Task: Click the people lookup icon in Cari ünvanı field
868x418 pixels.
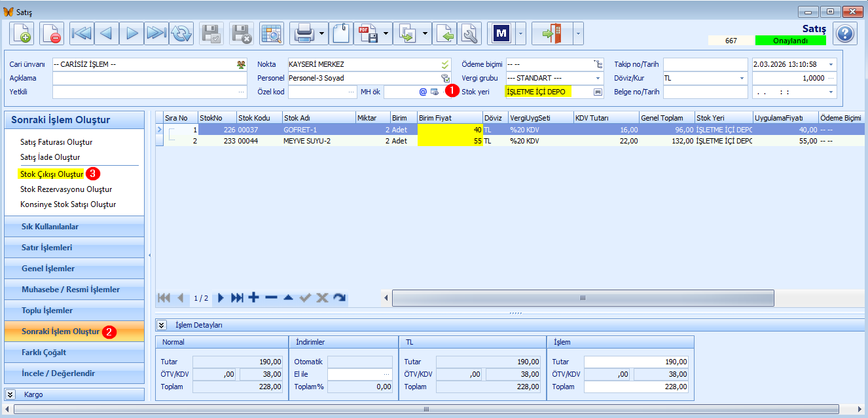Action: pos(242,64)
